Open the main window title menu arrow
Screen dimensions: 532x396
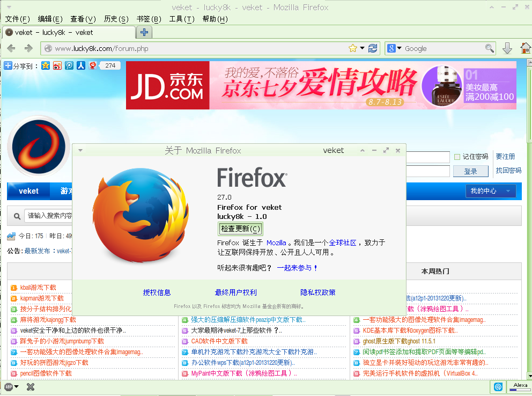click(9, 7)
